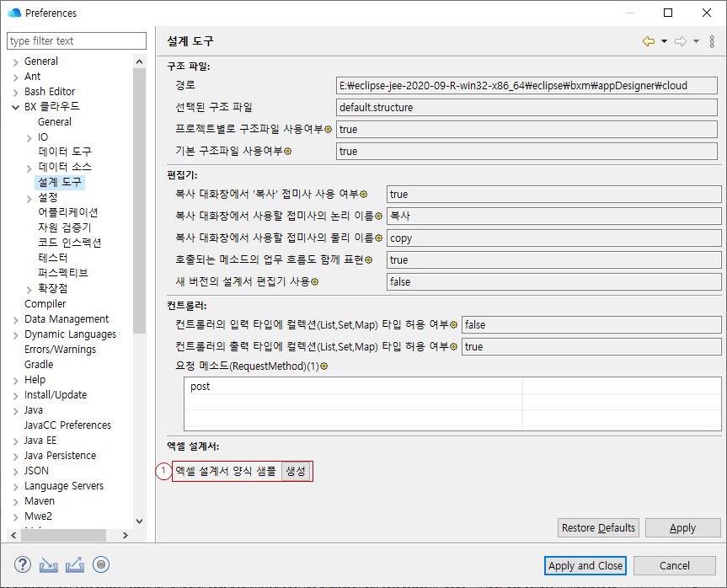
Task: Click Restore Defaults button
Action: pos(598,528)
